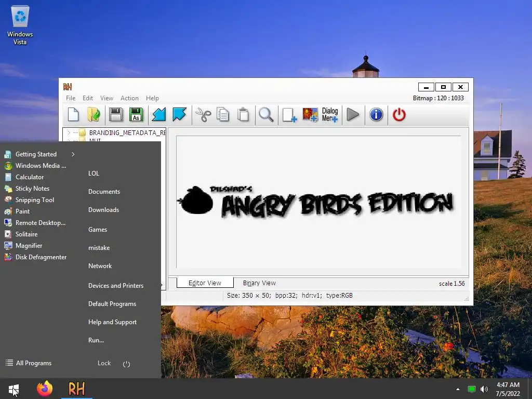Viewport: 532px width, 399px height.
Task: Switch to the Binary View tab
Action: [x=259, y=283]
